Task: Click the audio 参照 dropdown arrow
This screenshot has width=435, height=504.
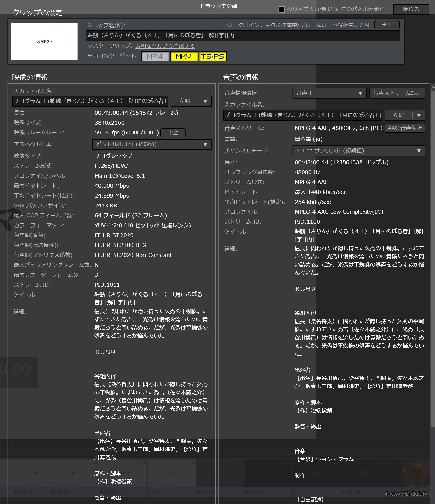Action: (419, 115)
